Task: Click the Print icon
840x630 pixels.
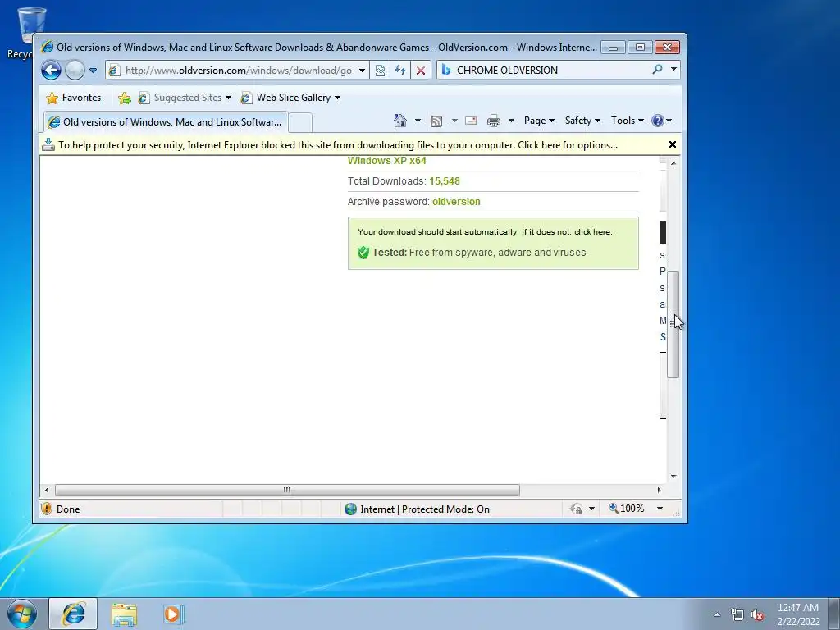Action: [493, 121]
